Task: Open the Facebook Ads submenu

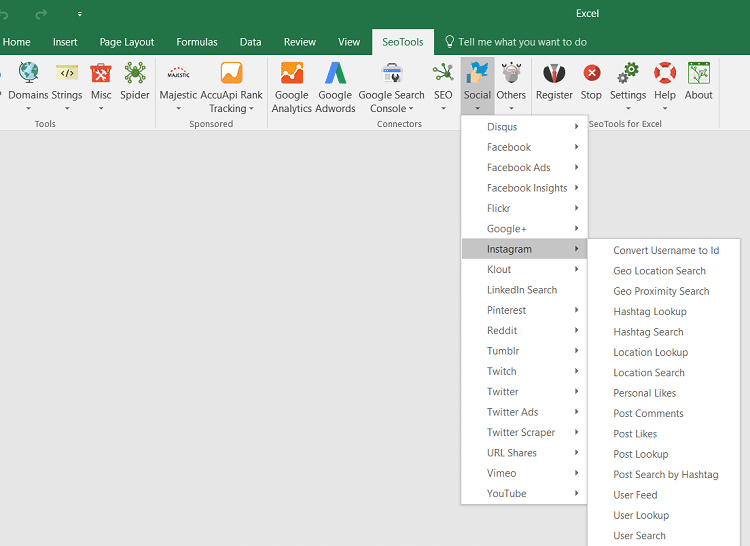Action: (524, 167)
